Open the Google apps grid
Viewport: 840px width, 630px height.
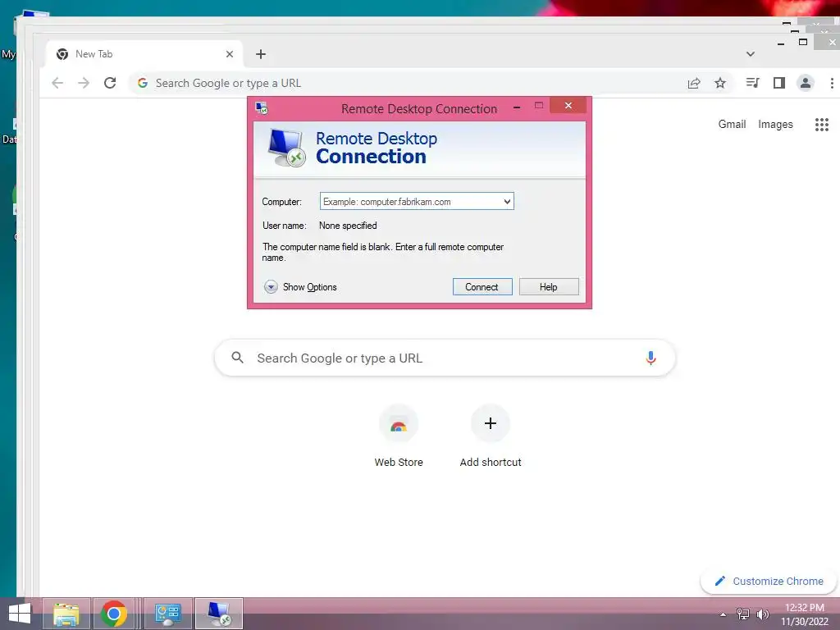[x=822, y=125]
